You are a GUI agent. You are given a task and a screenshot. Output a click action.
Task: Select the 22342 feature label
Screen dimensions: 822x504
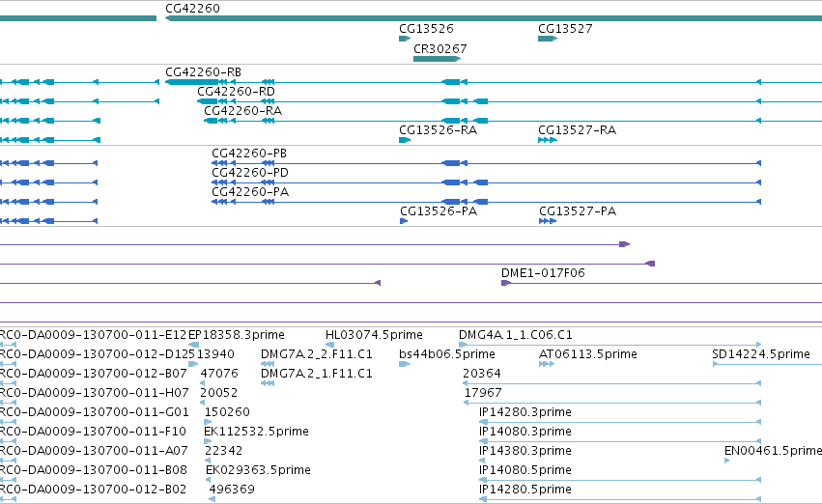point(223,451)
